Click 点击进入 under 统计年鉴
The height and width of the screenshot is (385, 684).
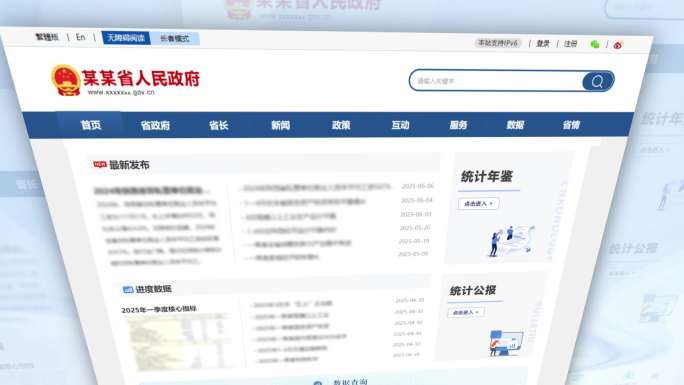click(x=479, y=204)
